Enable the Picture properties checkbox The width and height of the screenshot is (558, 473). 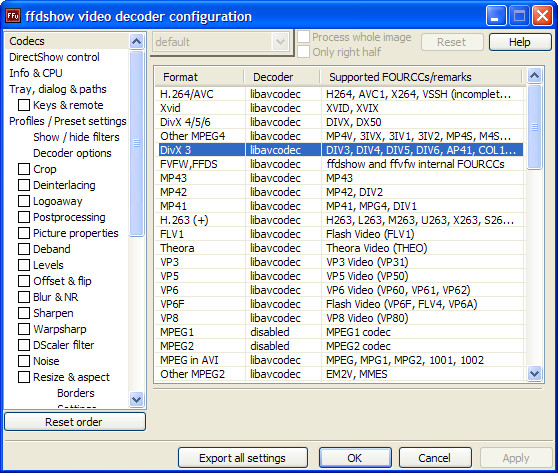pos(24,233)
